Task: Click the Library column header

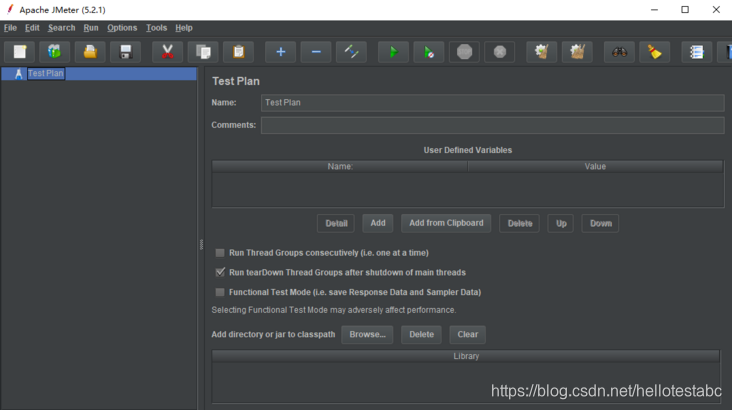Action: coord(466,356)
